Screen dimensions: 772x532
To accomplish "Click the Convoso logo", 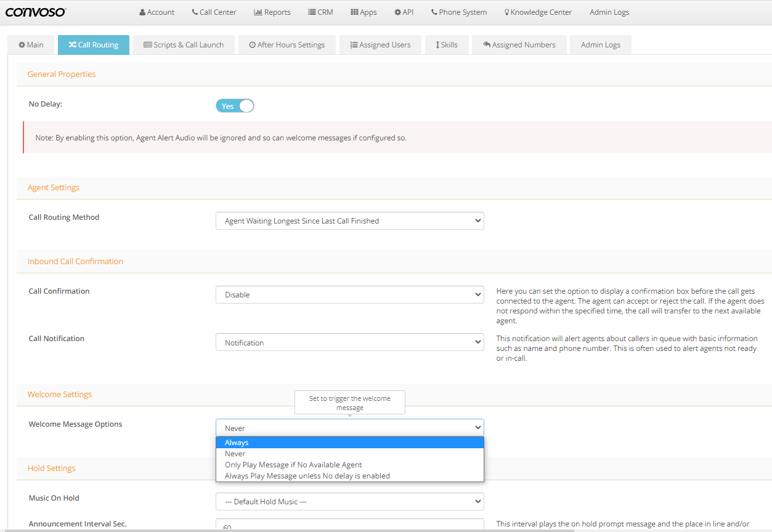I will point(36,12).
